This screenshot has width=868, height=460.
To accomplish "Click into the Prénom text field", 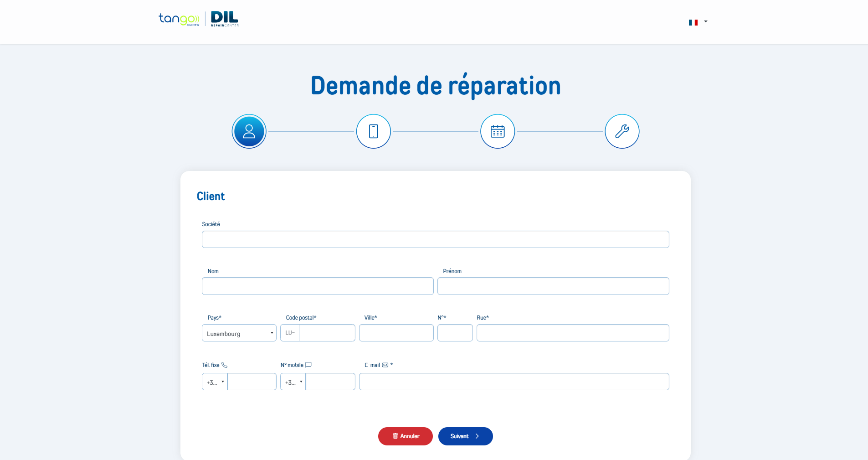I will (x=553, y=286).
